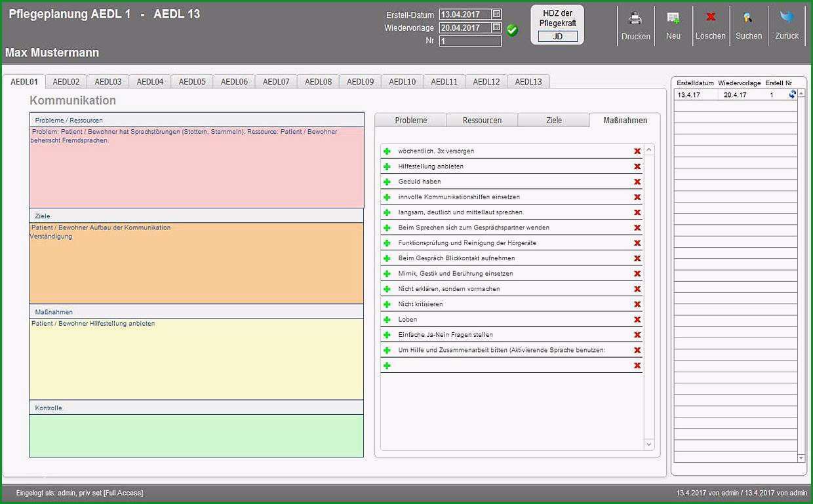This screenshot has width=813, height=504.
Task: Click plus on empty last measure row
Action: [x=387, y=366]
